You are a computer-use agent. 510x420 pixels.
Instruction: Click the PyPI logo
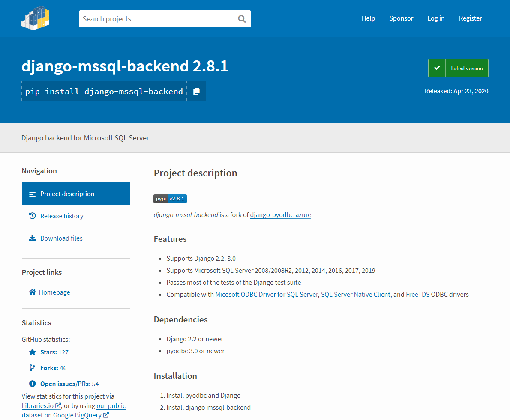click(x=36, y=18)
